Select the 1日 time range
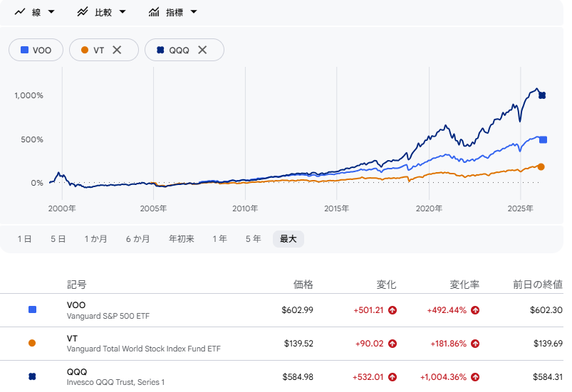This screenshot has width=572, height=392. (24, 239)
